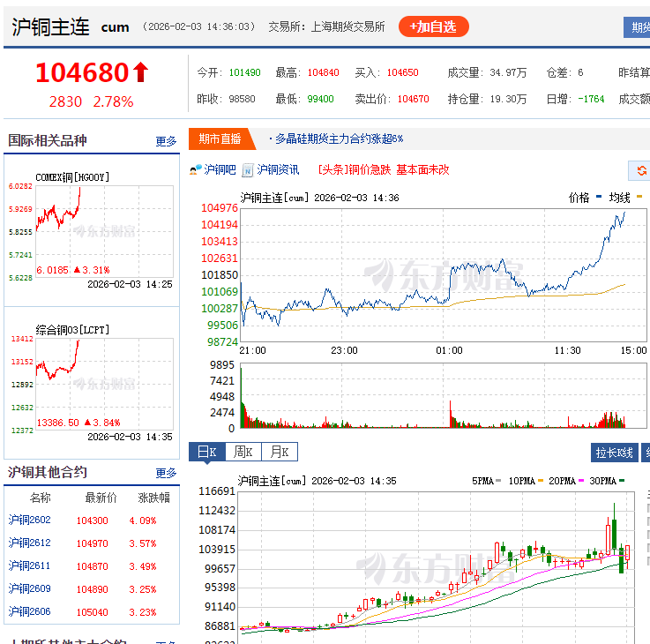Image resolution: width=650 pixels, height=644 pixels.
Task: Click the intraday volume bar chart
Action: pos(444,395)
